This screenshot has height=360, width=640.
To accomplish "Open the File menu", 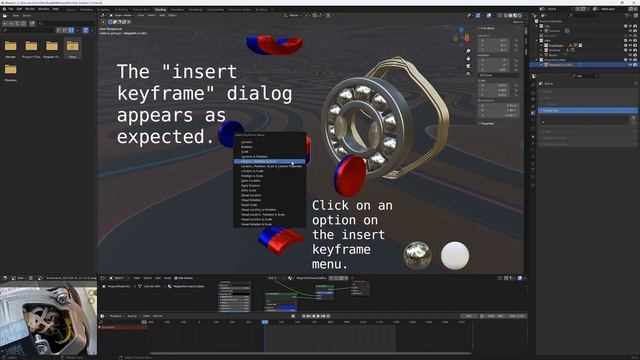I will 10,9.
